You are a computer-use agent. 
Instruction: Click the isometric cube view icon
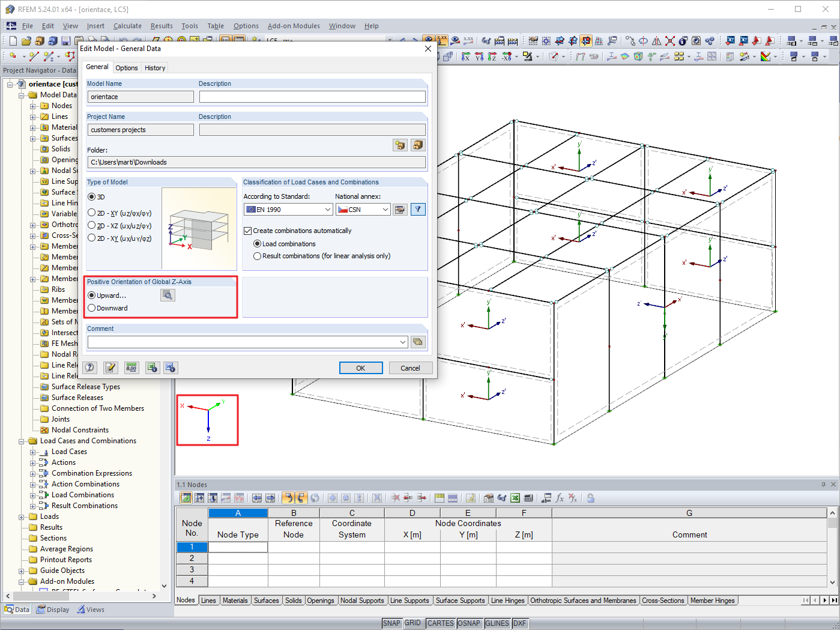tap(449, 56)
